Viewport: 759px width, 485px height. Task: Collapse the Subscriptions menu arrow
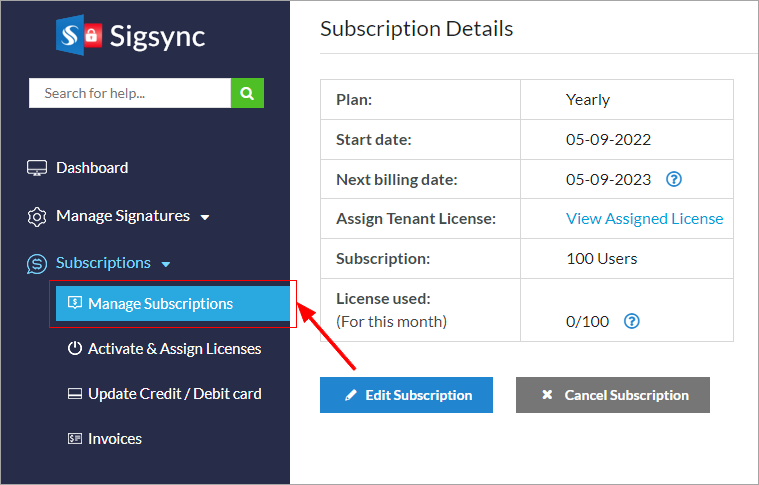[x=166, y=264]
